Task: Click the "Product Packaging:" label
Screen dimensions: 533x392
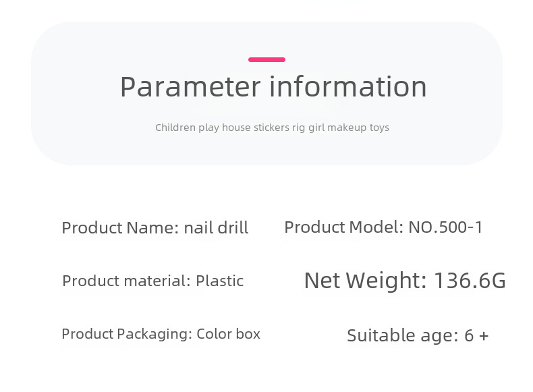Action: (x=127, y=334)
